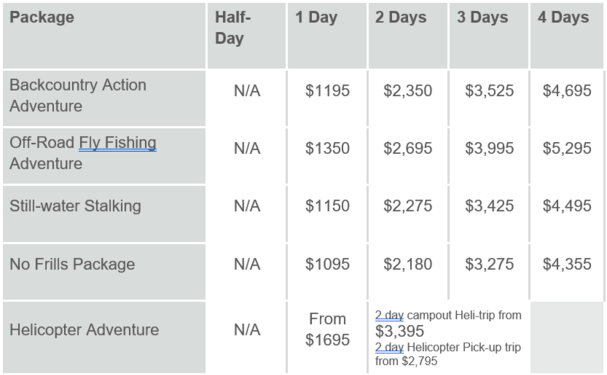Click the 1 Day column header
Image resolution: width=607 pixels, height=375 pixels.
tap(316, 17)
